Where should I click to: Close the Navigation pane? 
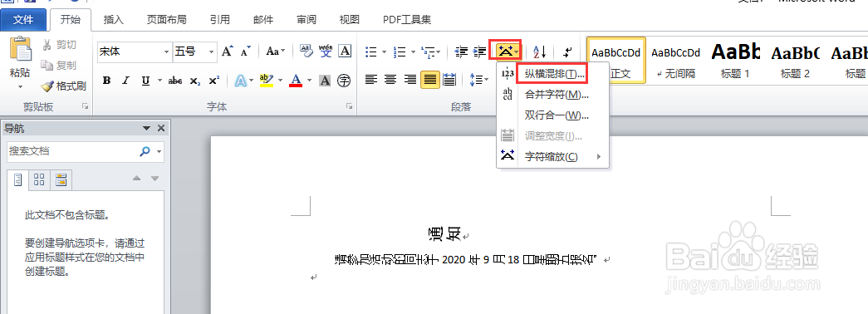(161, 129)
